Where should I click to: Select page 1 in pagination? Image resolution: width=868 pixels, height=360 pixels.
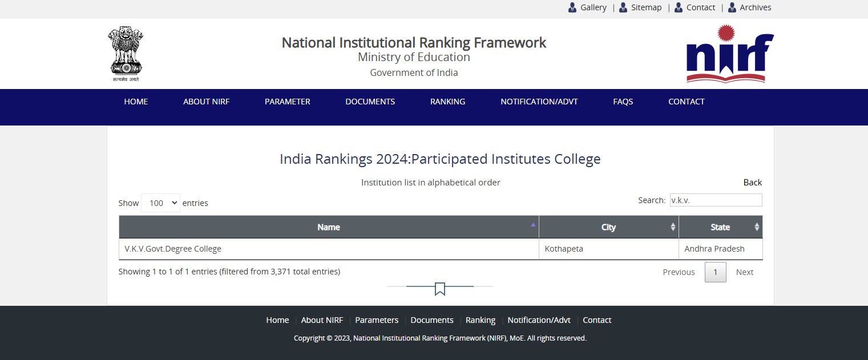tap(715, 272)
